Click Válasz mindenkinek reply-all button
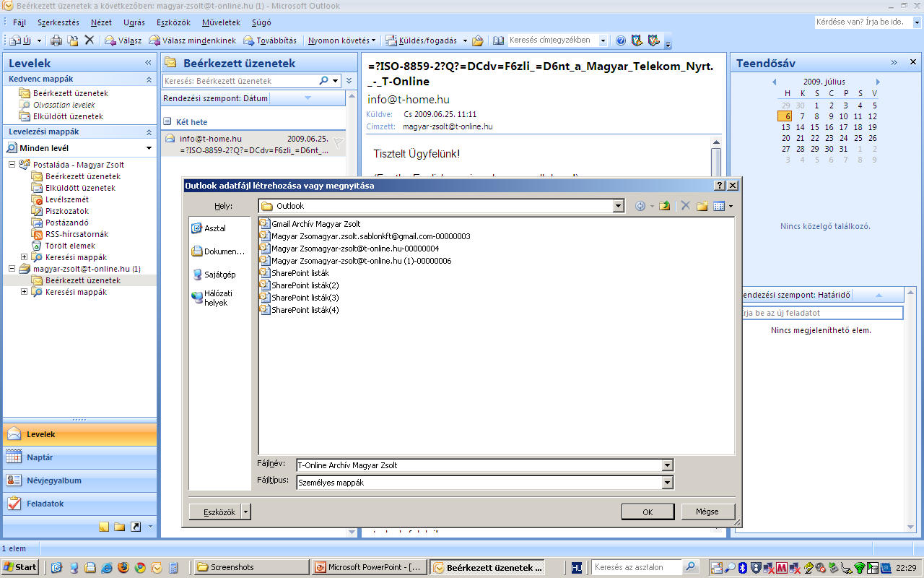This screenshot has height=578, width=924. (193, 40)
